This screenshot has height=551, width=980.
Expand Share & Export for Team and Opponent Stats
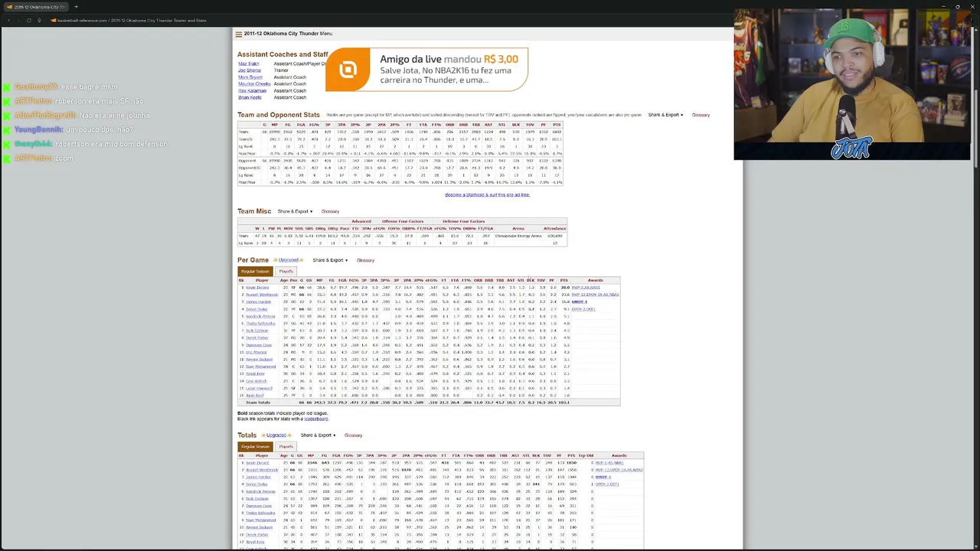coord(665,115)
